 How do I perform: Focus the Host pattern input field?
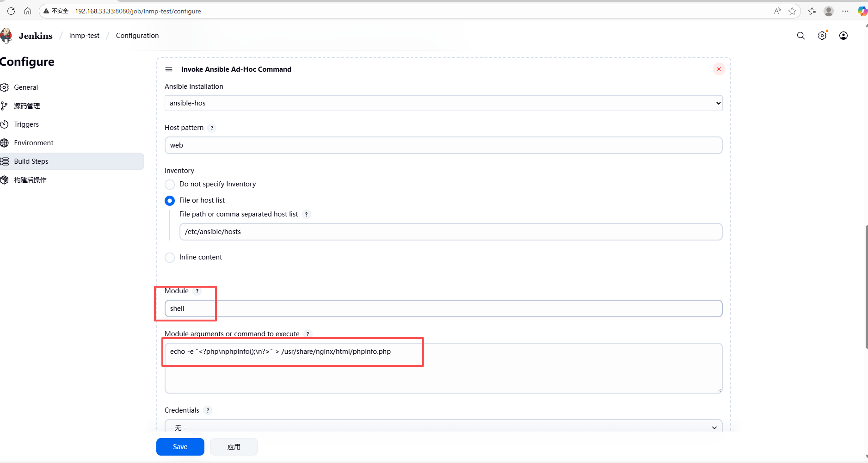[x=443, y=145]
